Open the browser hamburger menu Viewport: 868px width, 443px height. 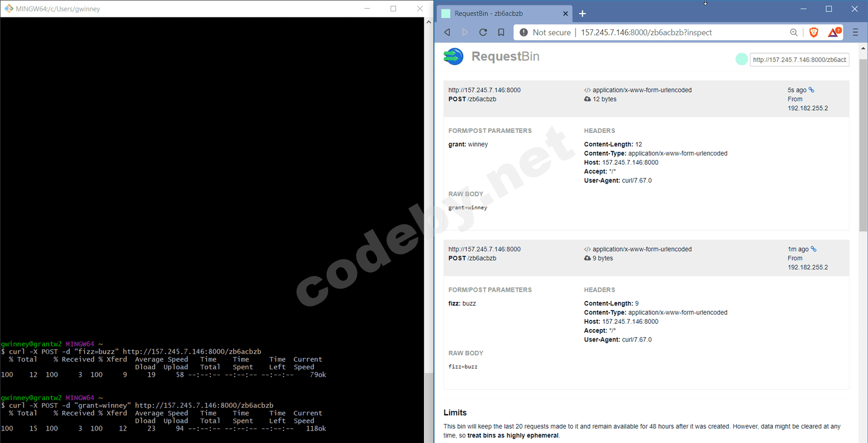856,33
